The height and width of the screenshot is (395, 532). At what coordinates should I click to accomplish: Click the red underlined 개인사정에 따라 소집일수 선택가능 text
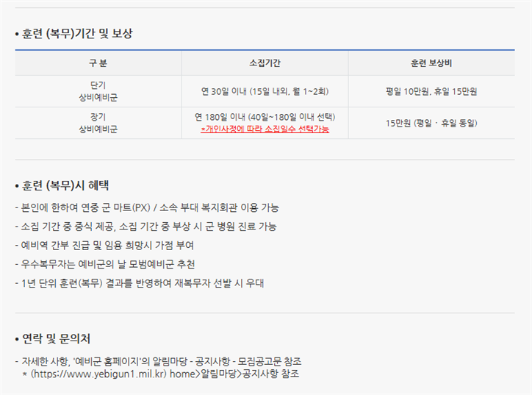pos(265,129)
